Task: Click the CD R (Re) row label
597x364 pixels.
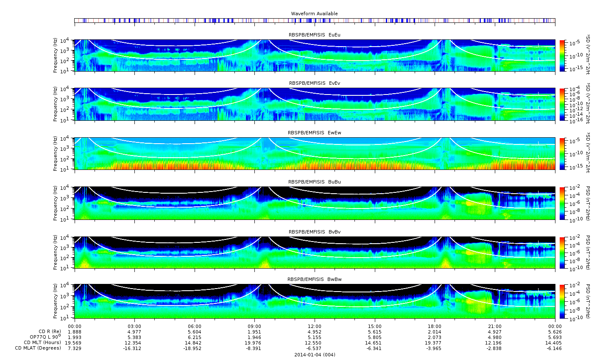Action: [x=50, y=331]
